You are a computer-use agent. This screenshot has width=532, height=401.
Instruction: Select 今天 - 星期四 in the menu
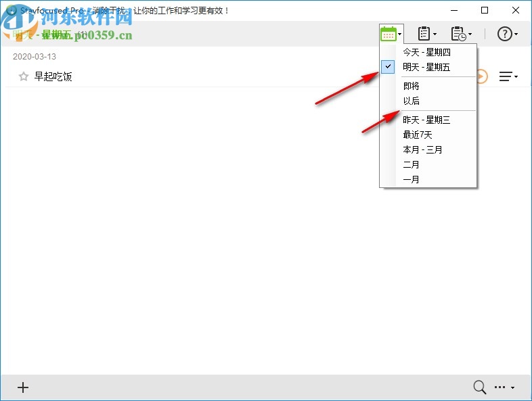click(x=428, y=52)
